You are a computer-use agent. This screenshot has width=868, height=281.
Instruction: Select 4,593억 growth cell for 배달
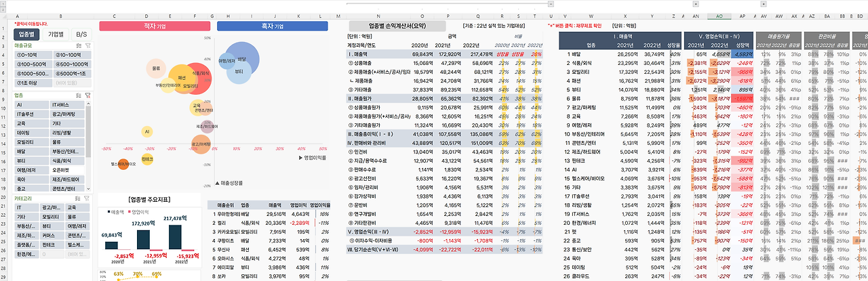point(743,53)
